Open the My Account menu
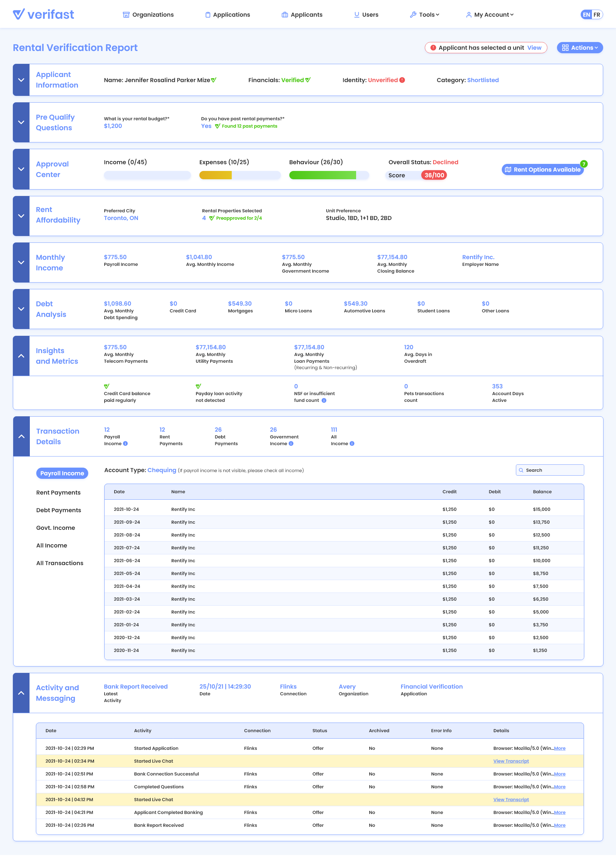The height and width of the screenshot is (856, 616). pyautogui.click(x=490, y=14)
